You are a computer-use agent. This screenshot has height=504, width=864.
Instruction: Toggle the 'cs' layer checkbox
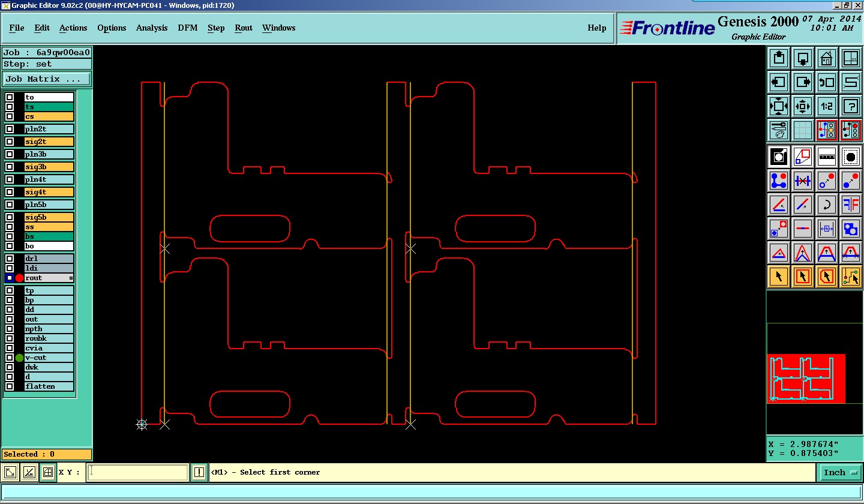point(10,116)
